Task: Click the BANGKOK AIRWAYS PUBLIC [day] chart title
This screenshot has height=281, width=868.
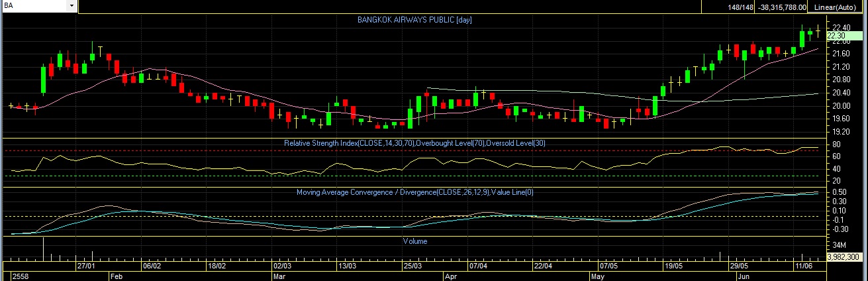Action: (414, 20)
